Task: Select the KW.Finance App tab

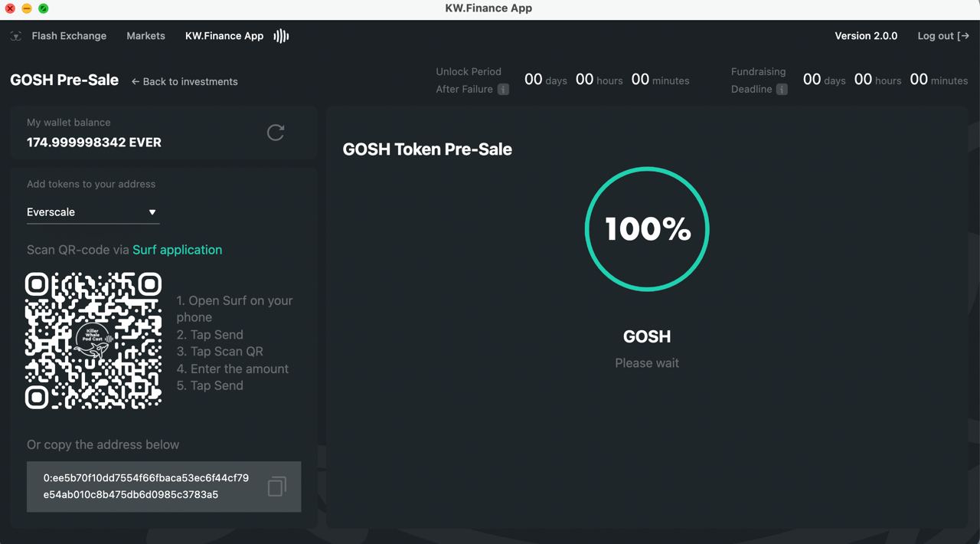Action: pyautogui.click(x=224, y=36)
